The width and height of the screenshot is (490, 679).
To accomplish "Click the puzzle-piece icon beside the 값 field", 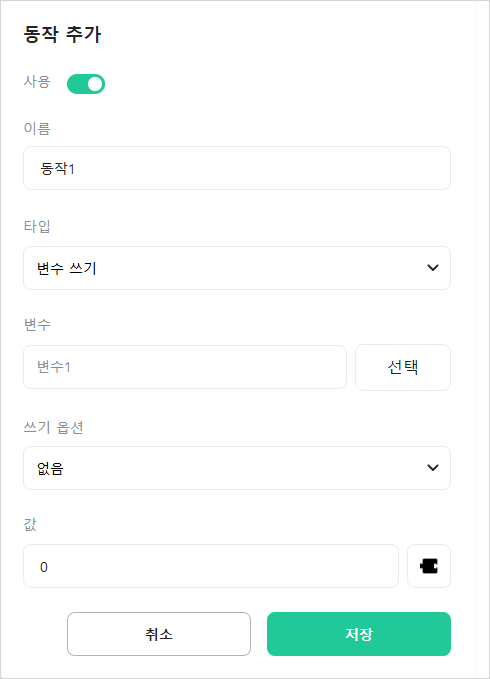I will [429, 566].
